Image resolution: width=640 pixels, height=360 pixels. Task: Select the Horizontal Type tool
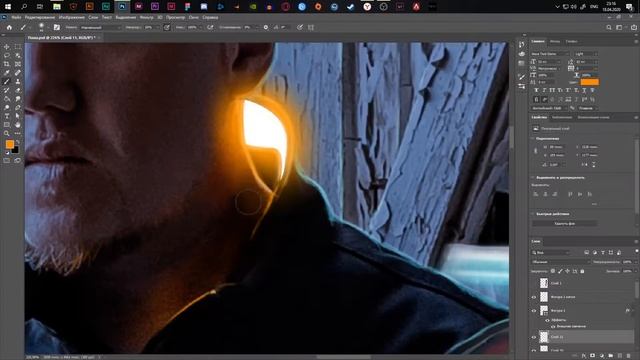click(x=7, y=116)
